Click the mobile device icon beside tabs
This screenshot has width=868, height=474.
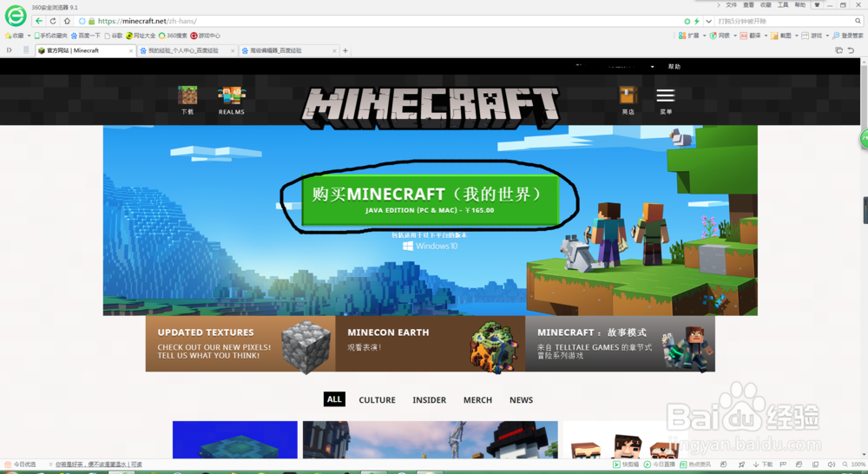pos(26,49)
